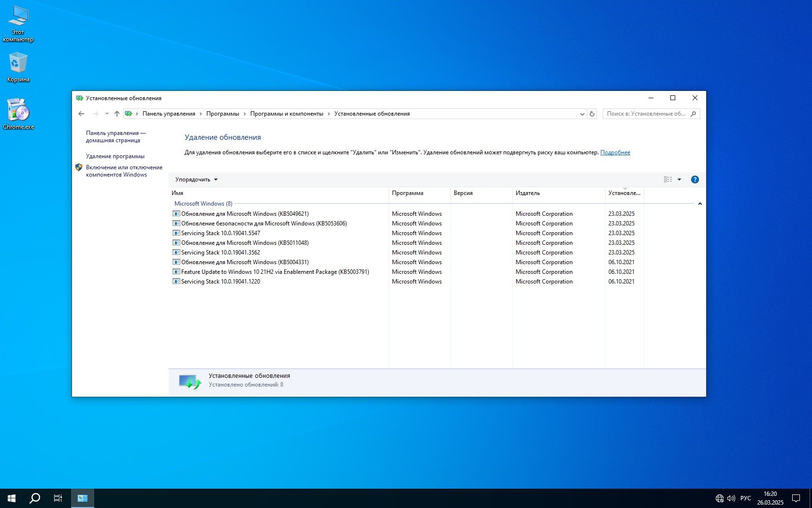The width and height of the screenshot is (812, 508).
Task: Refresh the installed updates list
Action: (x=592, y=114)
